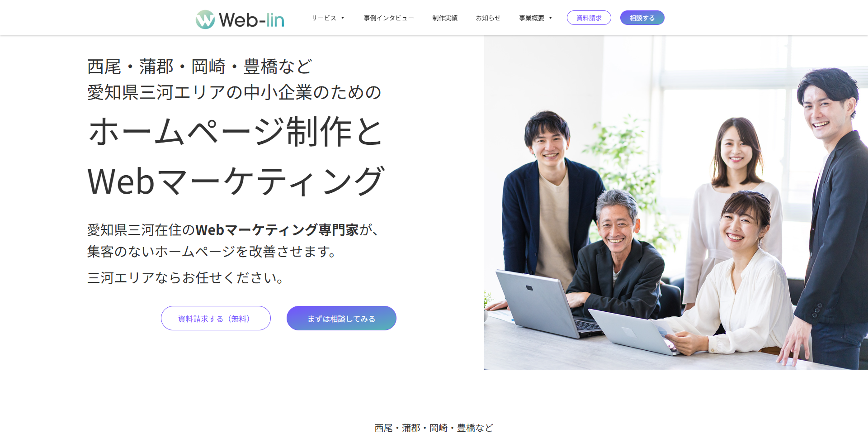This screenshot has height=434, width=868.
Task: Click the team hero photo
Action: click(676, 202)
